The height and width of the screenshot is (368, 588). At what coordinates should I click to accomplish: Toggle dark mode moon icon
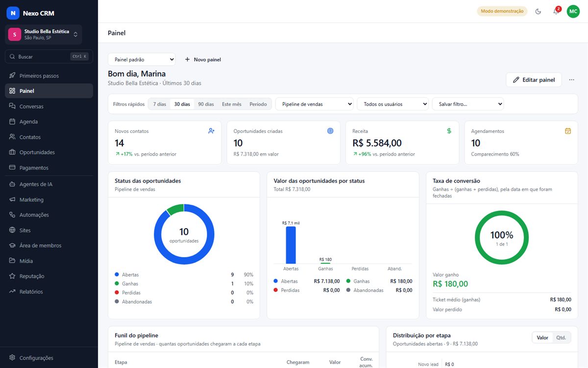tap(539, 11)
